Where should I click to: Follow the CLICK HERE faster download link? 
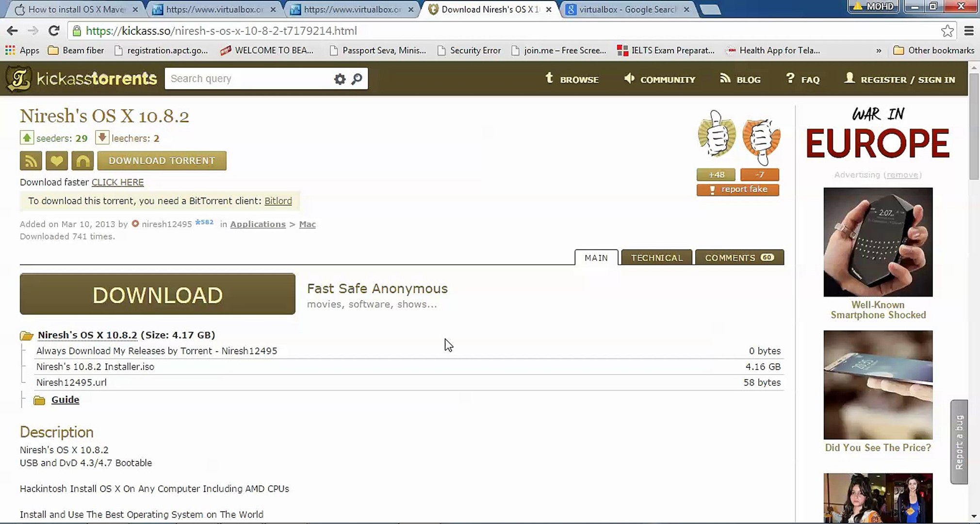coord(117,182)
